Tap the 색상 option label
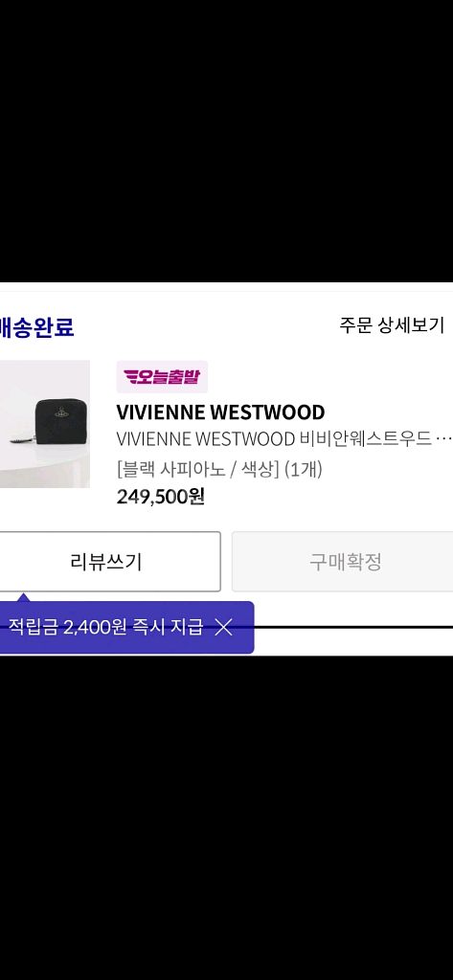This screenshot has height=980, width=453. point(258,469)
